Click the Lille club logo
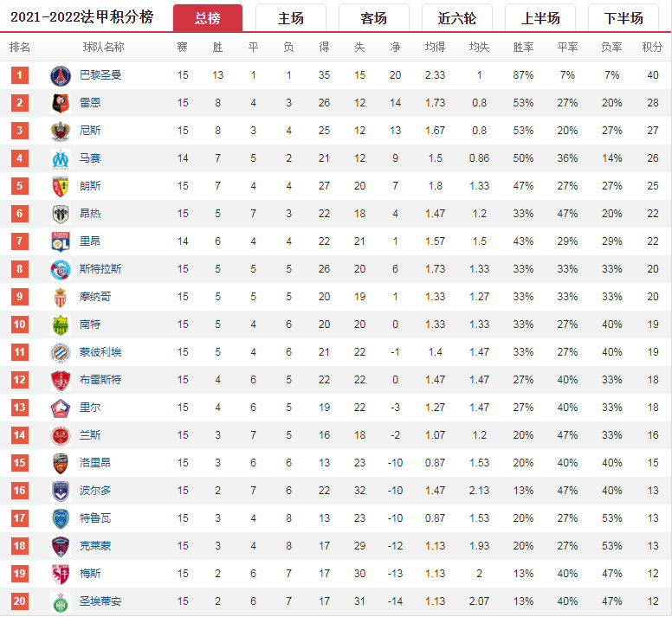The width and height of the screenshot is (672, 617). click(61, 408)
